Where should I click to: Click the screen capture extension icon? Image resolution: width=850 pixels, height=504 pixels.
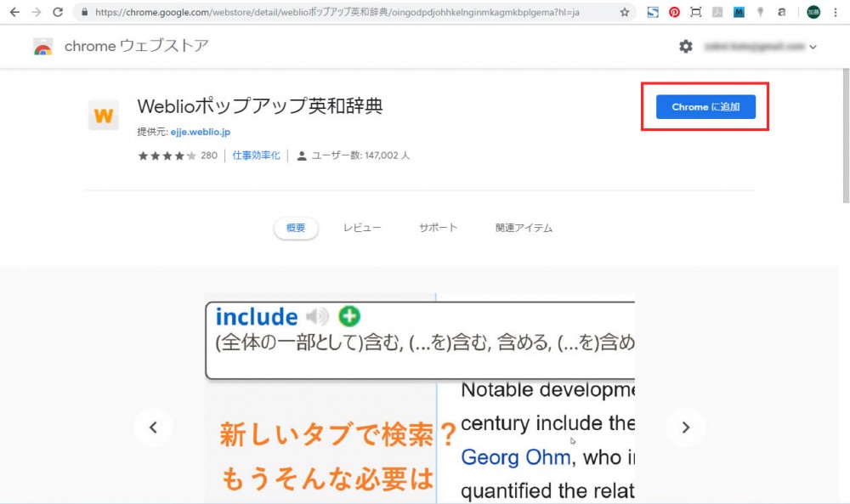pos(696,12)
